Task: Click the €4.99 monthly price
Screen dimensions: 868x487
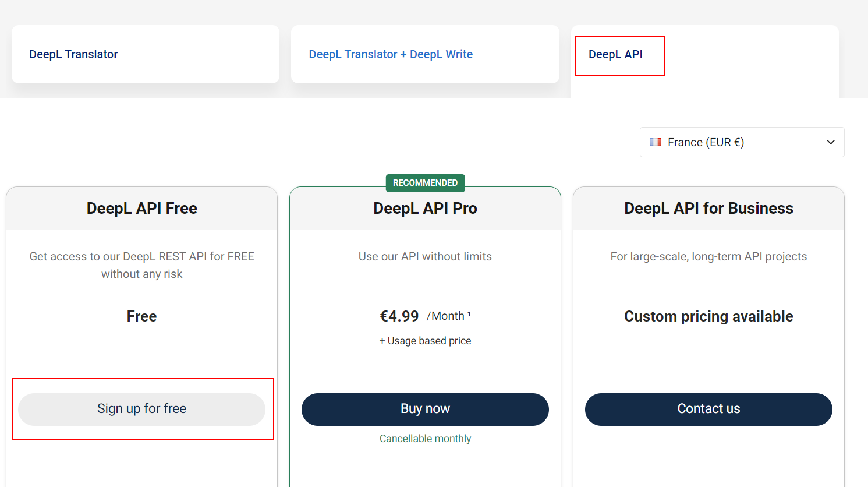Action: click(399, 316)
